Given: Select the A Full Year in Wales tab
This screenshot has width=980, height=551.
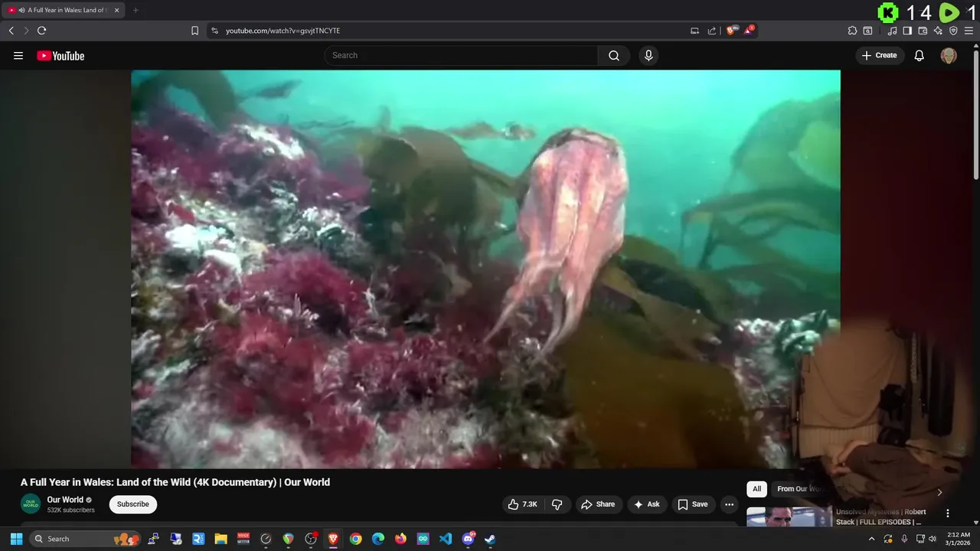Looking at the screenshot, I should tap(63, 10).
